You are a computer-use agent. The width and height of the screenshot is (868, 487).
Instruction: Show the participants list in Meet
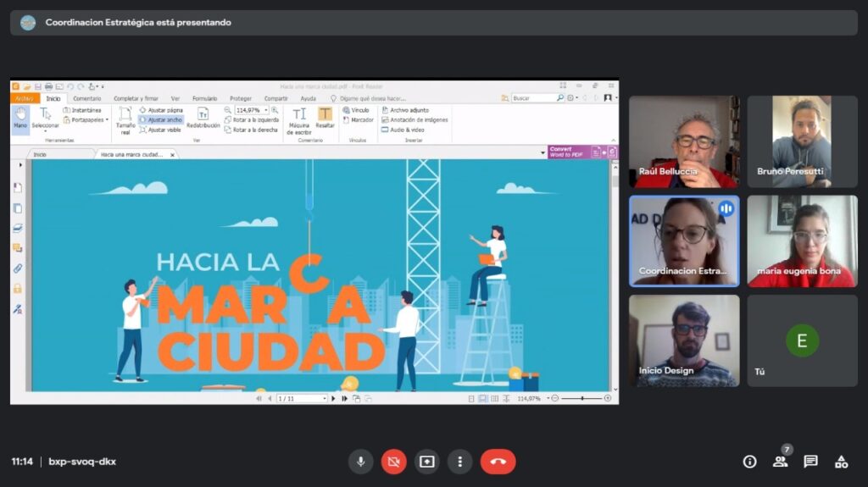(x=780, y=462)
